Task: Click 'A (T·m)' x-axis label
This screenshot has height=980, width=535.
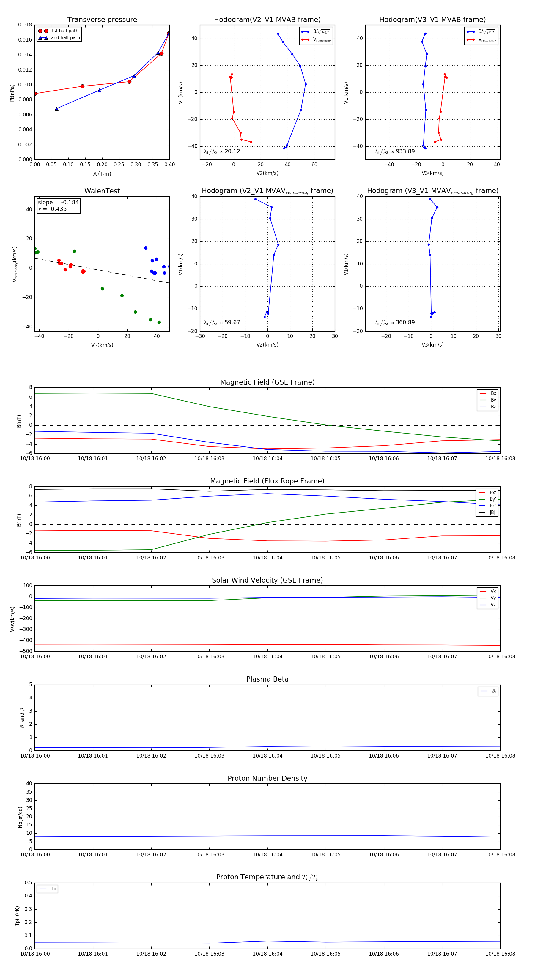Action: [102, 174]
